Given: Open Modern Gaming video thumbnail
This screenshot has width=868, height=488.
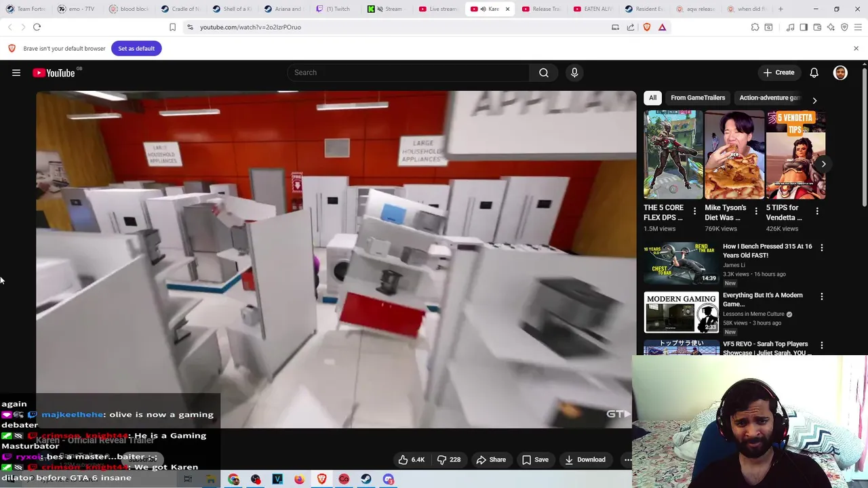Looking at the screenshot, I should [x=681, y=312].
